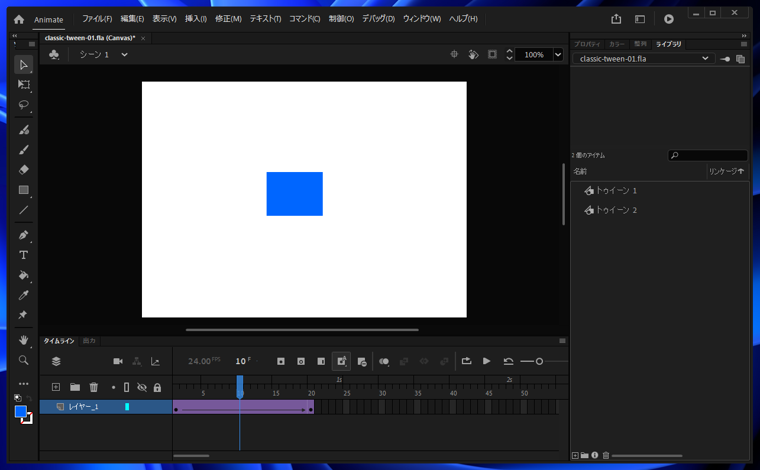Select the Rectangle tool
Image resolution: width=760 pixels, height=470 pixels.
[x=23, y=190]
